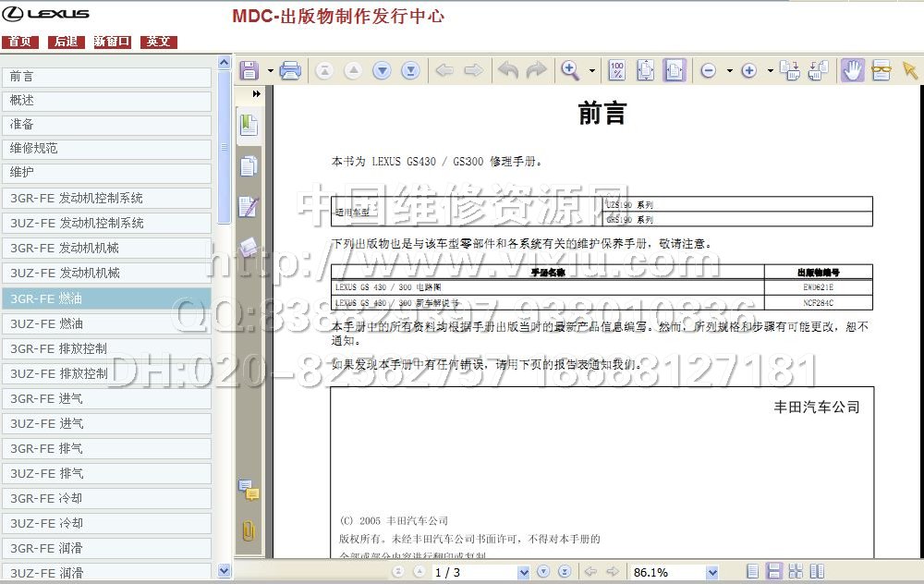Print the document using the printer icon
This screenshot has height=584, width=924.
[x=290, y=70]
